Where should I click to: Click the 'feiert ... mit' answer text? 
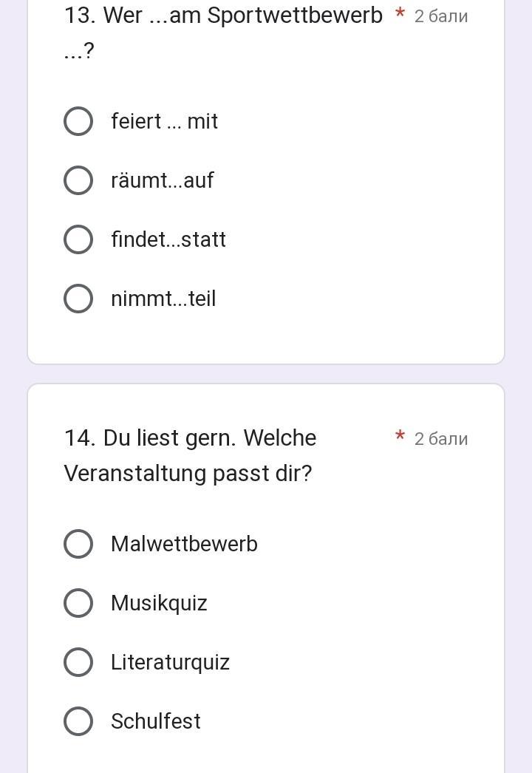pyautogui.click(x=164, y=121)
